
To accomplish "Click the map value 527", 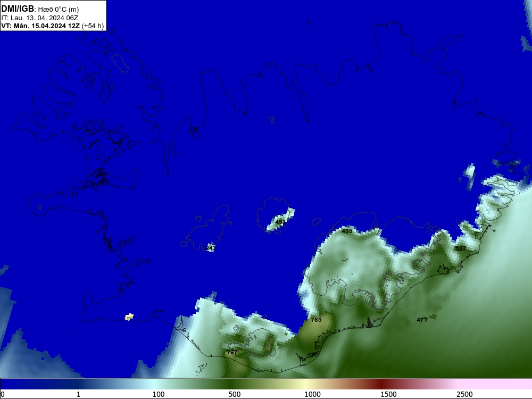I will tap(461, 248).
